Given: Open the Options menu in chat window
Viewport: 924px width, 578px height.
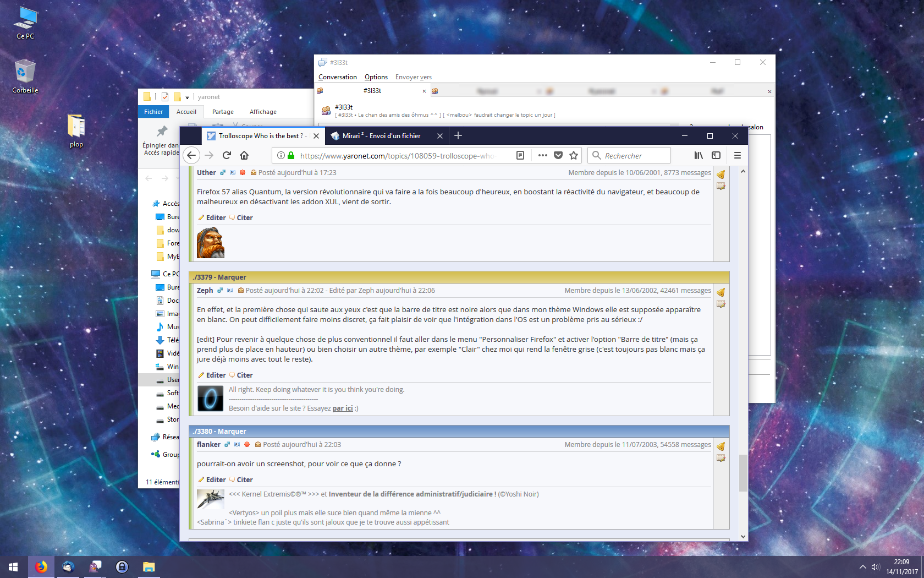Looking at the screenshot, I should tap(376, 77).
